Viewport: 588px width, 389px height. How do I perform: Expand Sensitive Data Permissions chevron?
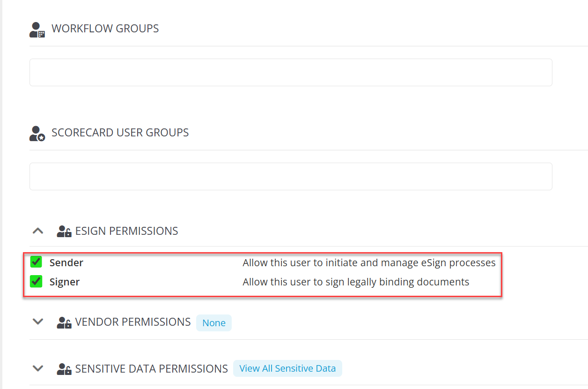(38, 368)
